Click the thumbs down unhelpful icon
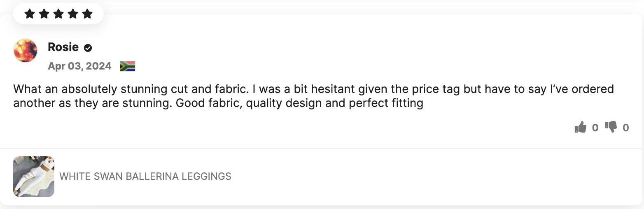The width and height of the screenshot is (644, 209). click(x=611, y=127)
